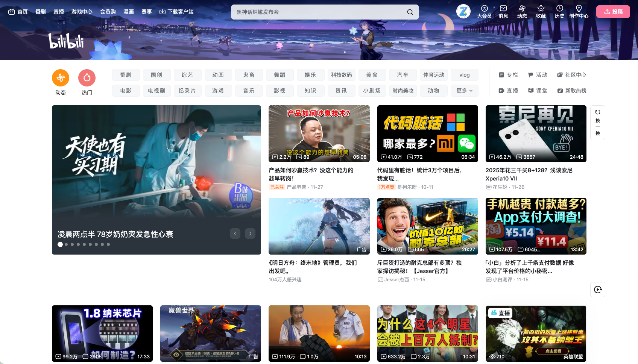Open the 番剧 top navigation item

click(41, 12)
